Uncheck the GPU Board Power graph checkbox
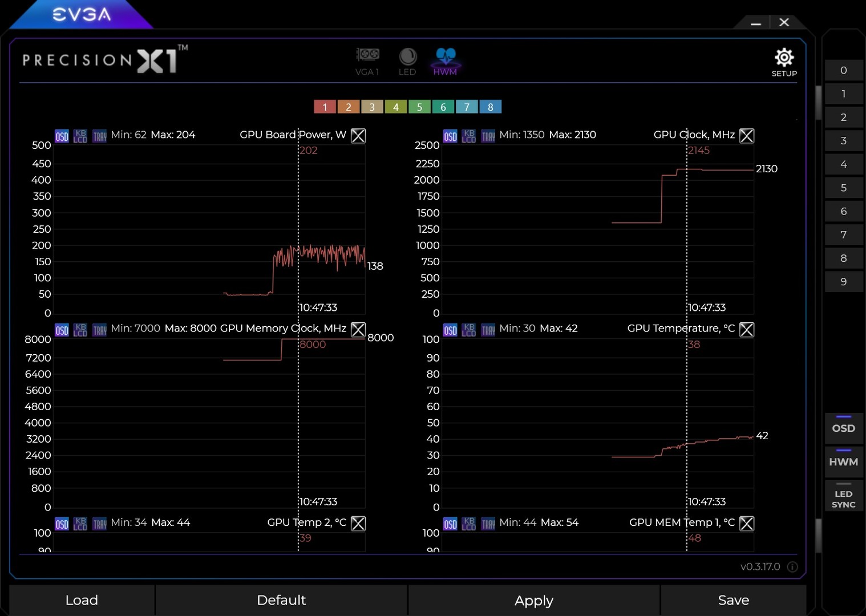The width and height of the screenshot is (866, 616). pyautogui.click(x=358, y=136)
